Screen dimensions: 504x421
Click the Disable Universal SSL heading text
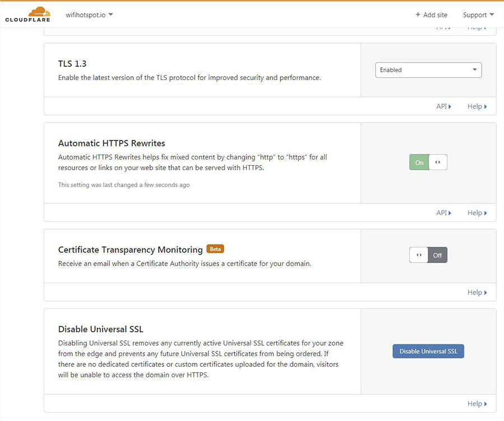tap(101, 329)
